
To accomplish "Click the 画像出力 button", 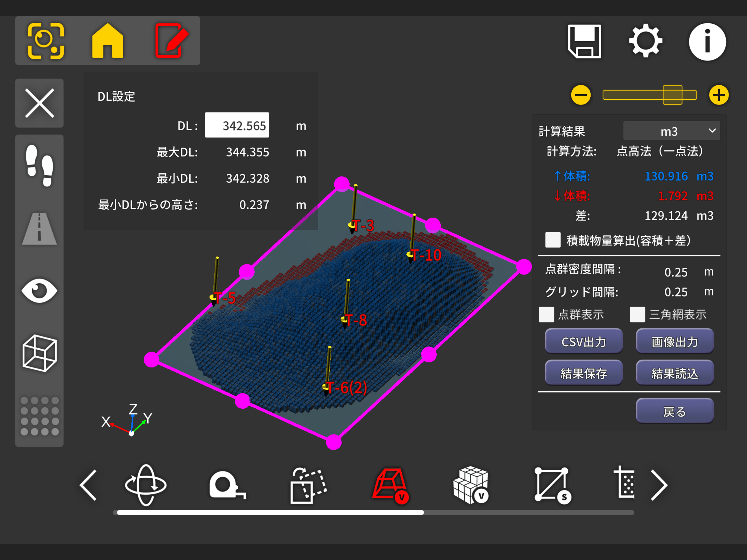I will [x=675, y=341].
